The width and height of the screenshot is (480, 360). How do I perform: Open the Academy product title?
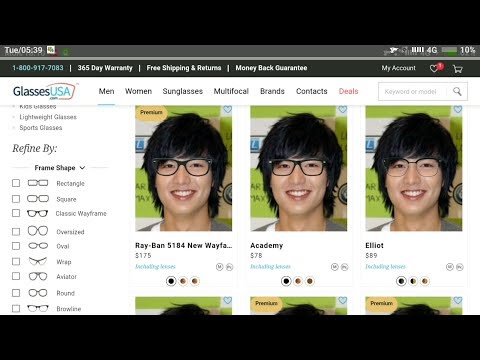click(x=267, y=246)
